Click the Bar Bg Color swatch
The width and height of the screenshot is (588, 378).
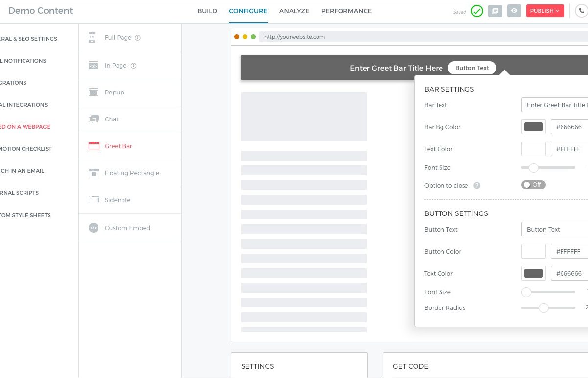pyautogui.click(x=534, y=127)
